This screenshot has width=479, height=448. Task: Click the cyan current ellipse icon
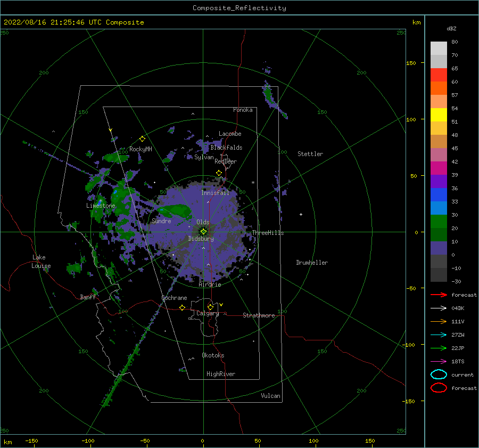(x=439, y=374)
